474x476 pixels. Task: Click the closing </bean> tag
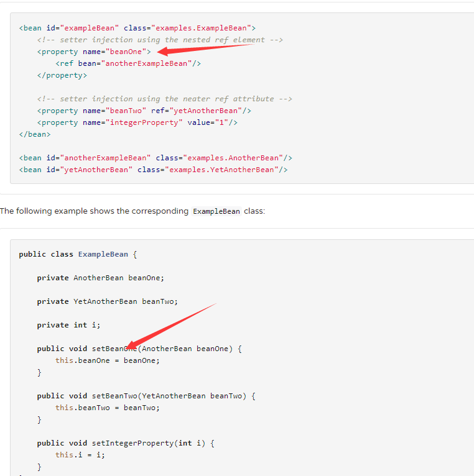tap(35, 134)
